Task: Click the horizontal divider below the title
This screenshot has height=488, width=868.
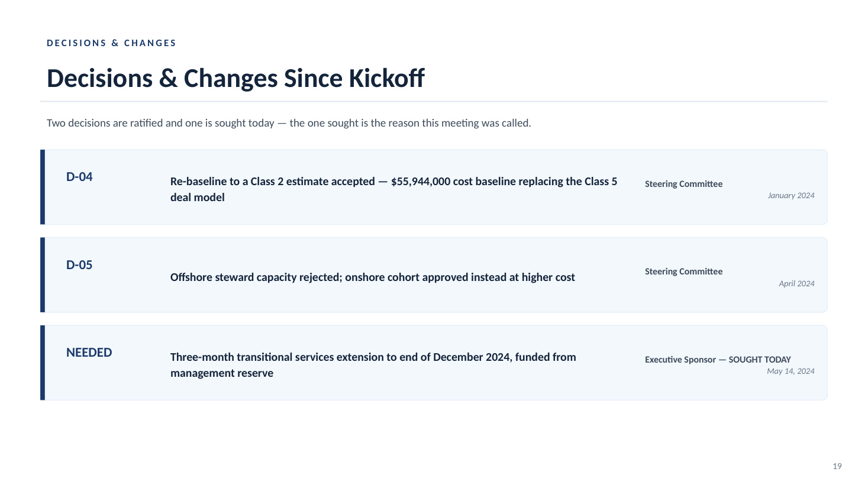Action: (434, 102)
